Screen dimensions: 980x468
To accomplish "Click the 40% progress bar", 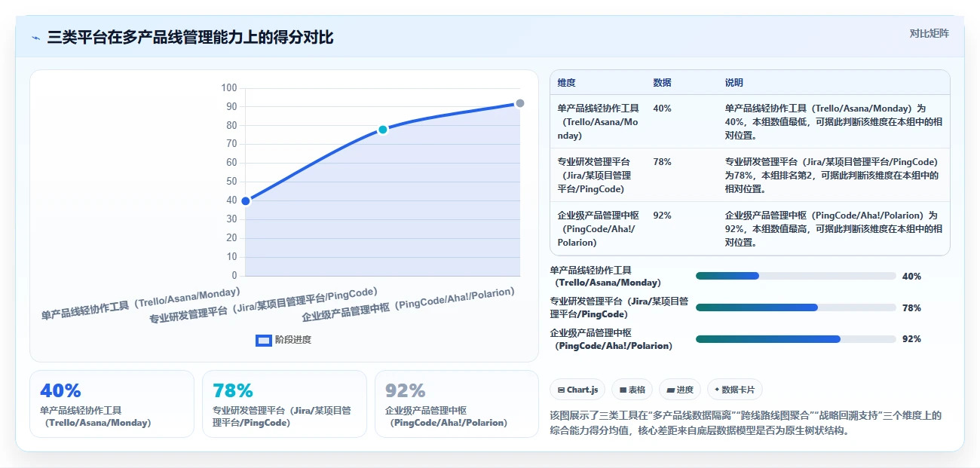I will (795, 276).
